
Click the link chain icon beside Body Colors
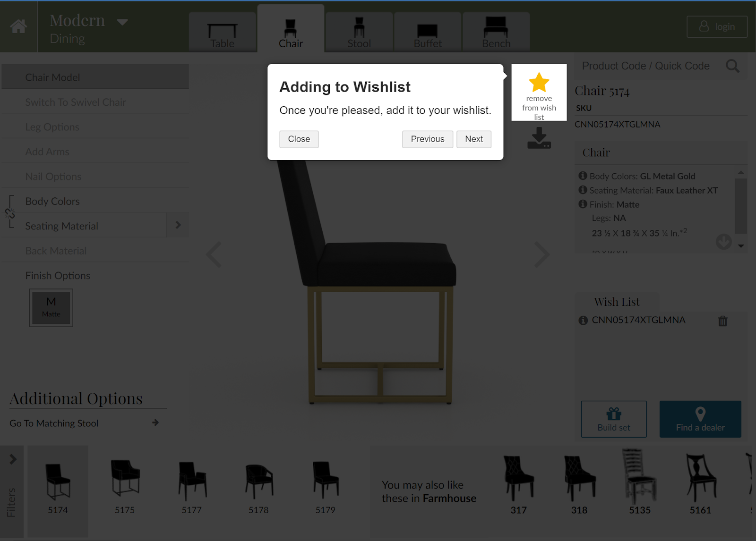pos(10,213)
